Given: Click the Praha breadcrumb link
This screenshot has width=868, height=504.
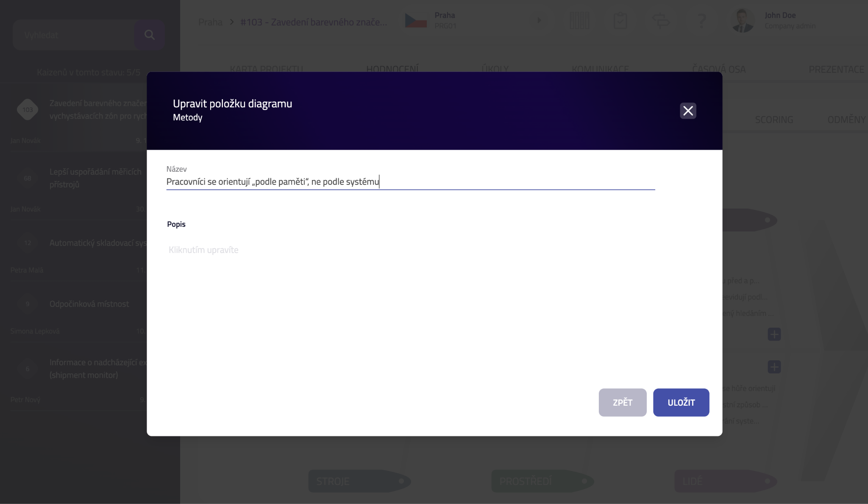Looking at the screenshot, I should pos(210,22).
